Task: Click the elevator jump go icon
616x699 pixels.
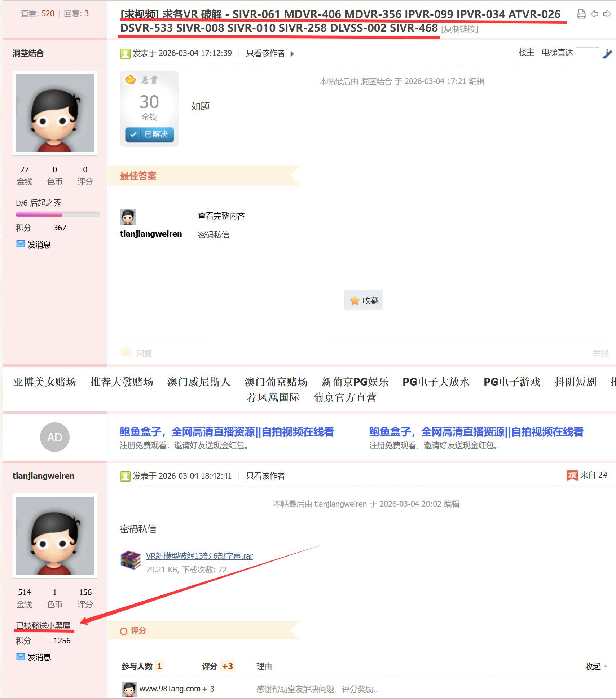Action: pyautogui.click(x=607, y=53)
